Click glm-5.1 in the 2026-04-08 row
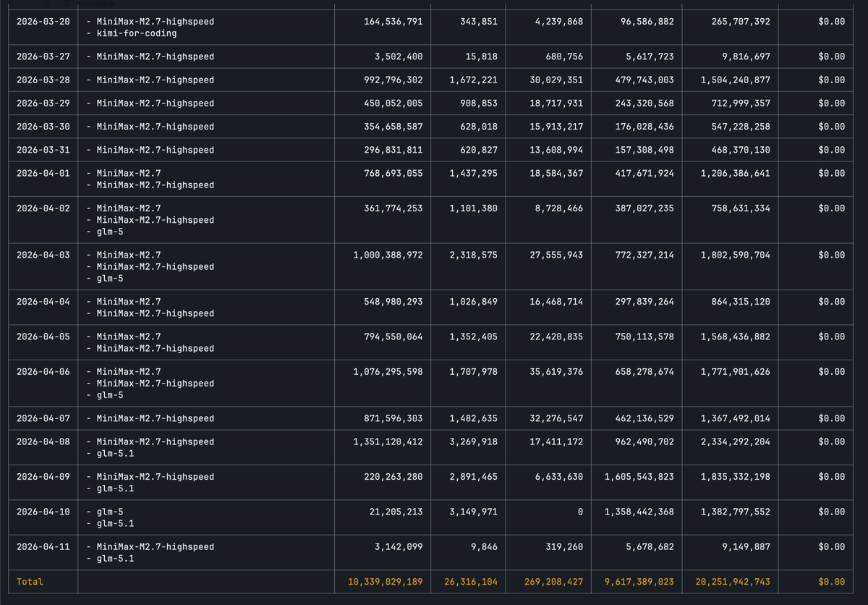The height and width of the screenshot is (605, 868). point(115,454)
